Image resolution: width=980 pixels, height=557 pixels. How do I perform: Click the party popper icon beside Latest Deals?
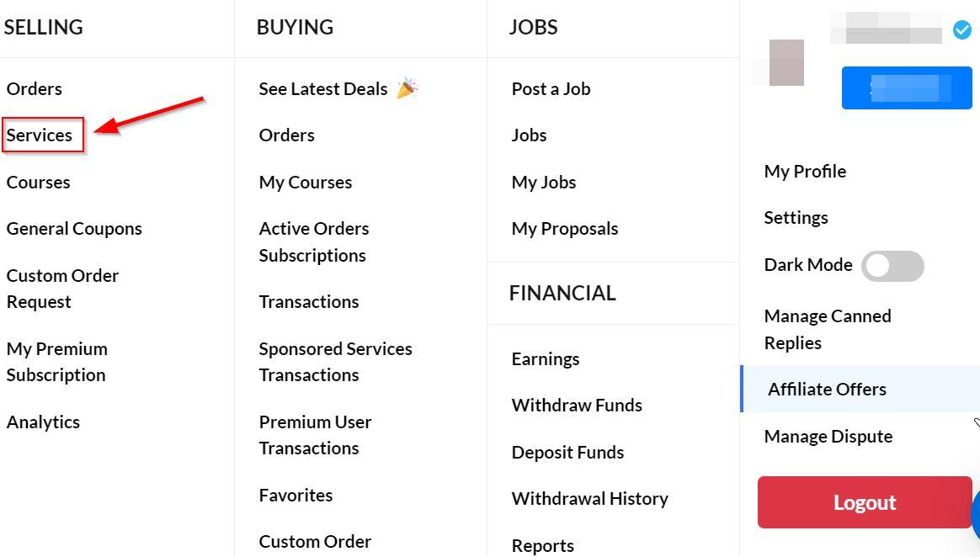pos(407,88)
